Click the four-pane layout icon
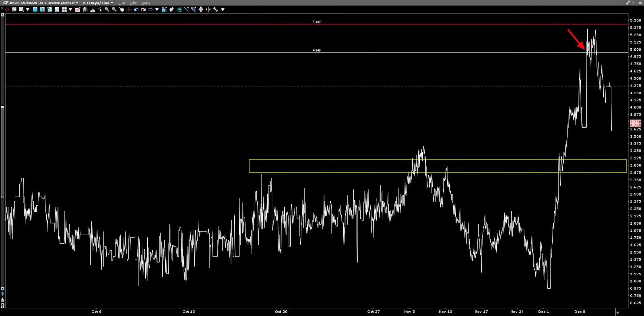Viewport: 644px width, 316px height. [64, 9]
